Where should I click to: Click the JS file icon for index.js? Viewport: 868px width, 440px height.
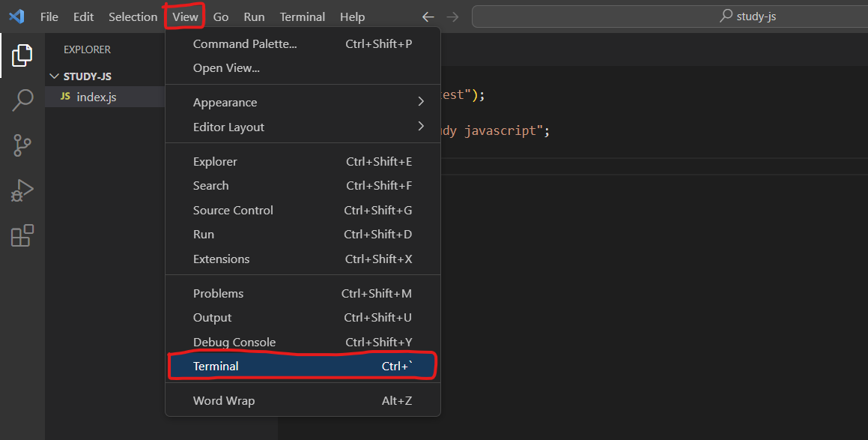click(65, 97)
